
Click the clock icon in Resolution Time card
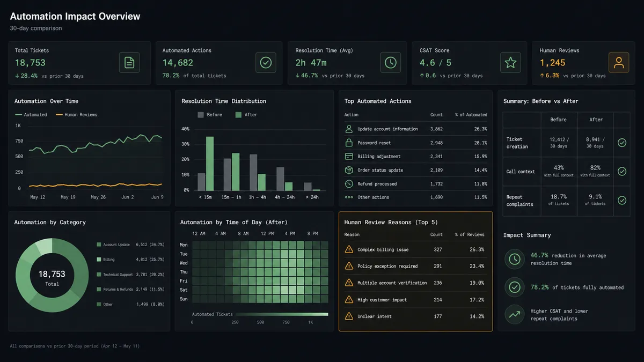coord(390,63)
